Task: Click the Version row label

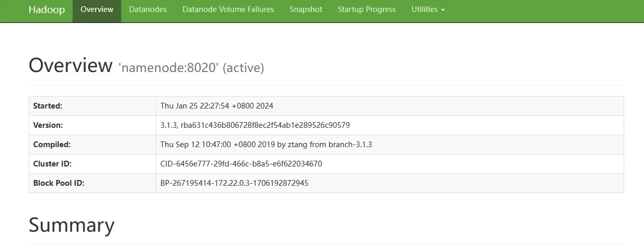Action: click(x=48, y=125)
